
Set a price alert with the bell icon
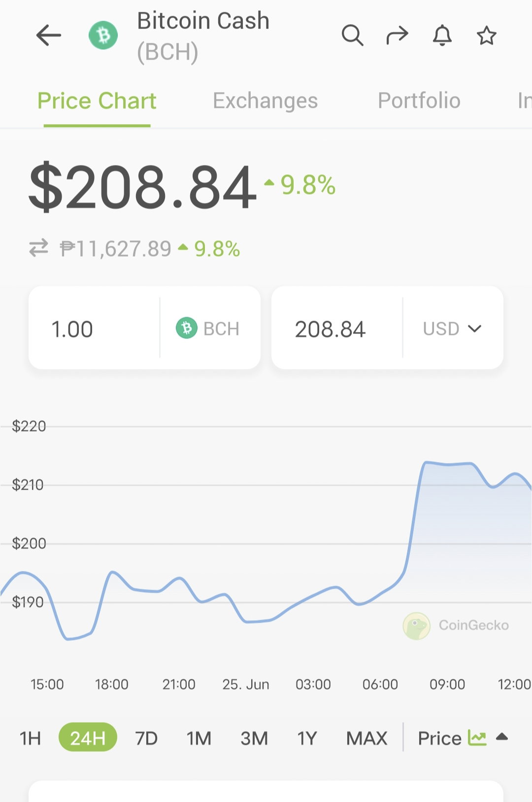click(442, 35)
